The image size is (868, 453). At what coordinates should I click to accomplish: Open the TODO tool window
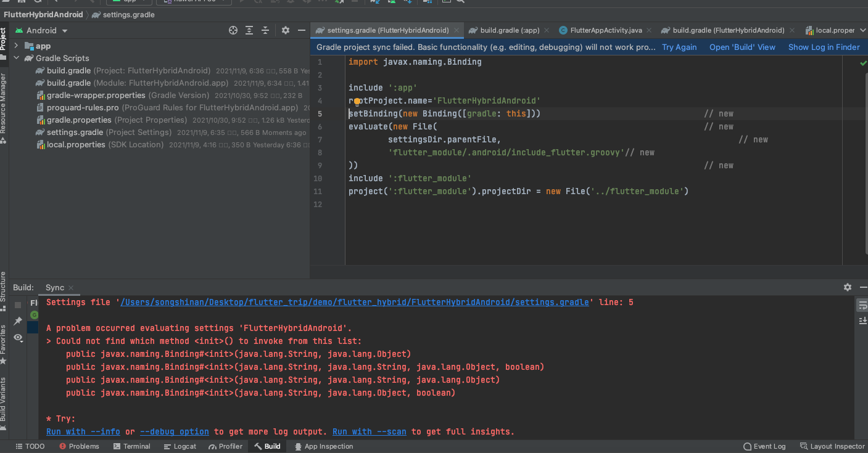30,446
